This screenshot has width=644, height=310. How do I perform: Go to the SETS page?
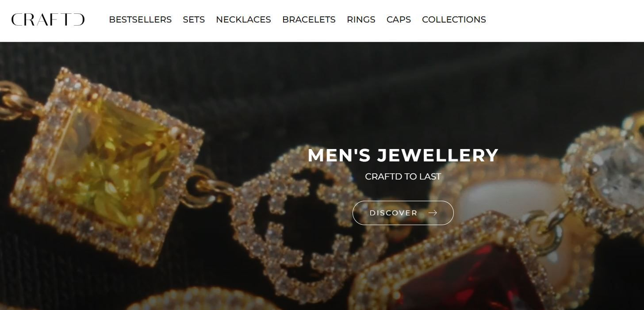tap(194, 19)
